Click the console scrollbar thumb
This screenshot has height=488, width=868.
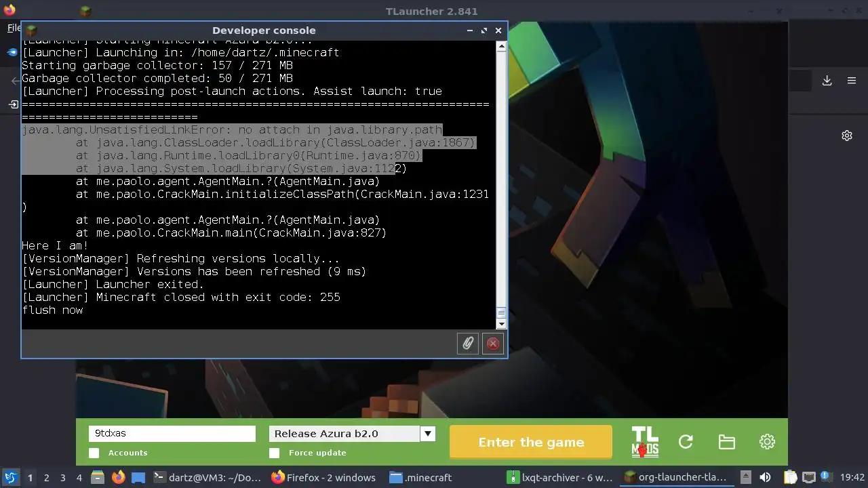[x=501, y=312]
